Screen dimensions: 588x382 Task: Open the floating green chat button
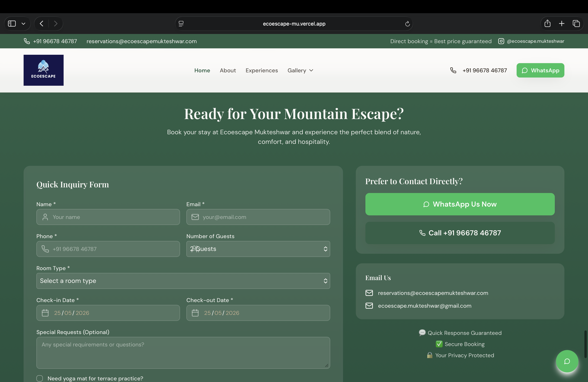pyautogui.click(x=567, y=361)
